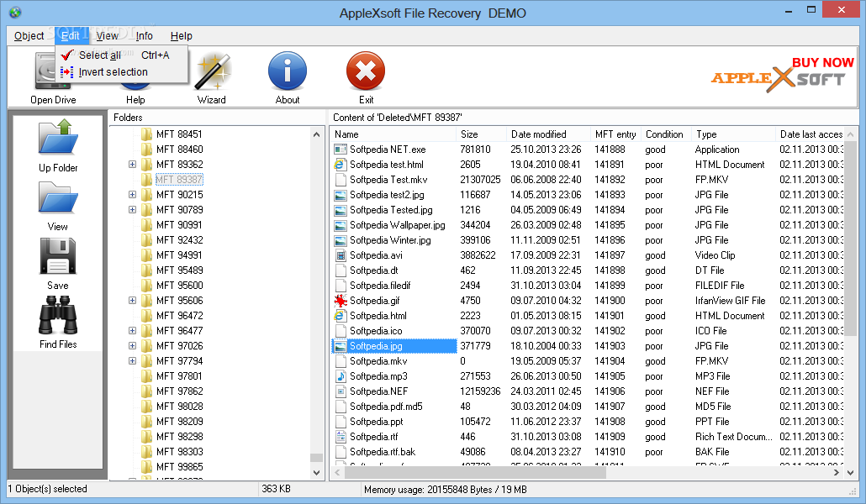Choose Invert selection from Edit menu

point(122,72)
